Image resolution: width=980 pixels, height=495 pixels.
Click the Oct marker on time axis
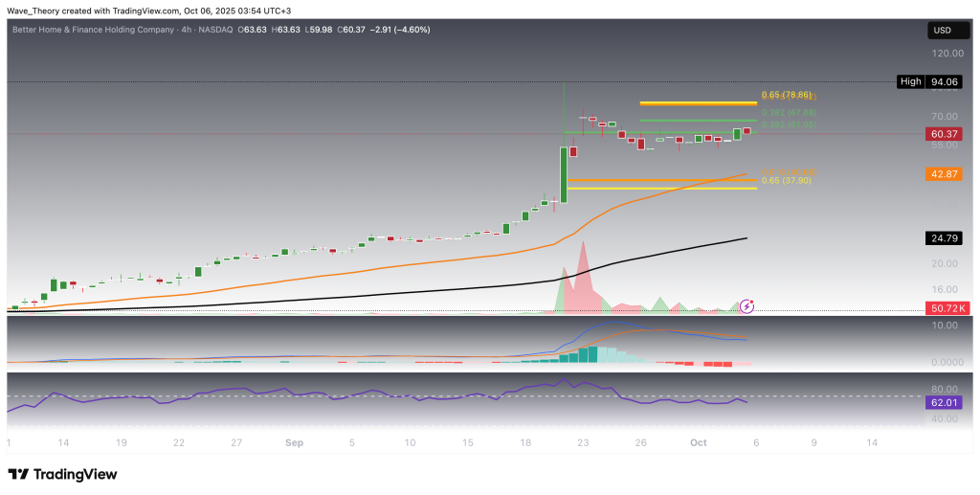[x=698, y=443]
